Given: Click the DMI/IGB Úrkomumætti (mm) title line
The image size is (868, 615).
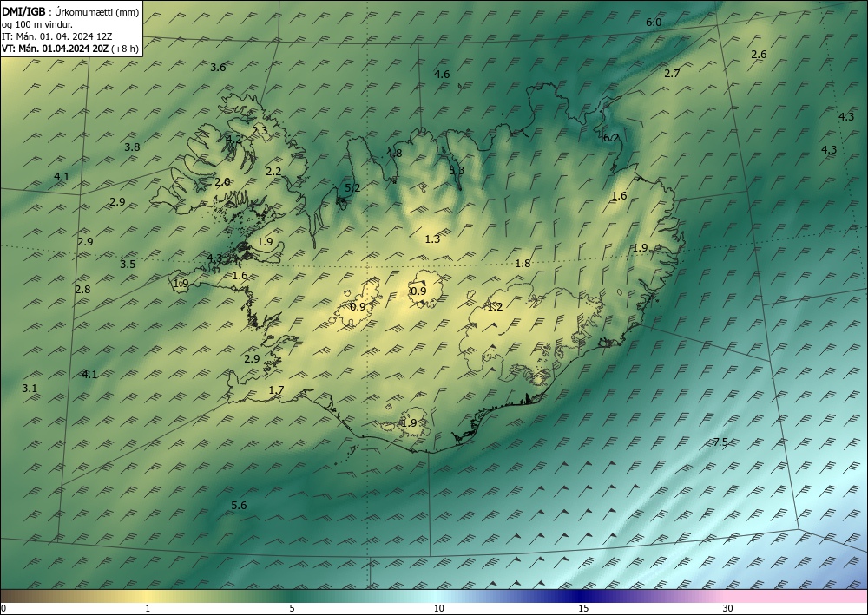Looking at the screenshot, I should (70, 13).
